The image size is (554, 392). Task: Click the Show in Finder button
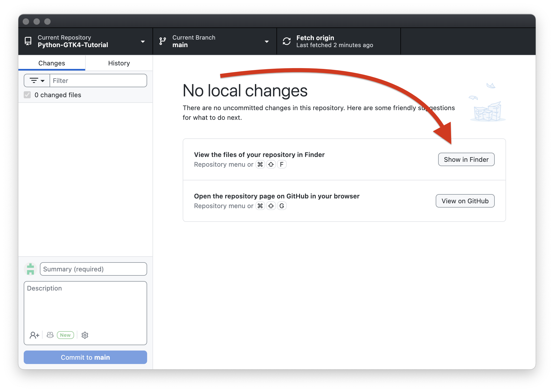click(x=466, y=159)
